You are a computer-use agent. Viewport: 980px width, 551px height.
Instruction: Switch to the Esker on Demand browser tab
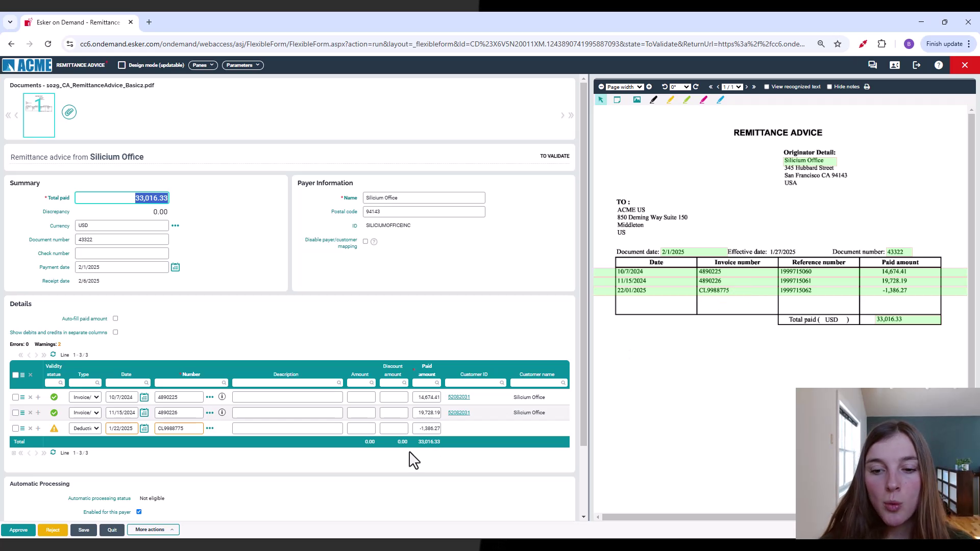click(77, 22)
